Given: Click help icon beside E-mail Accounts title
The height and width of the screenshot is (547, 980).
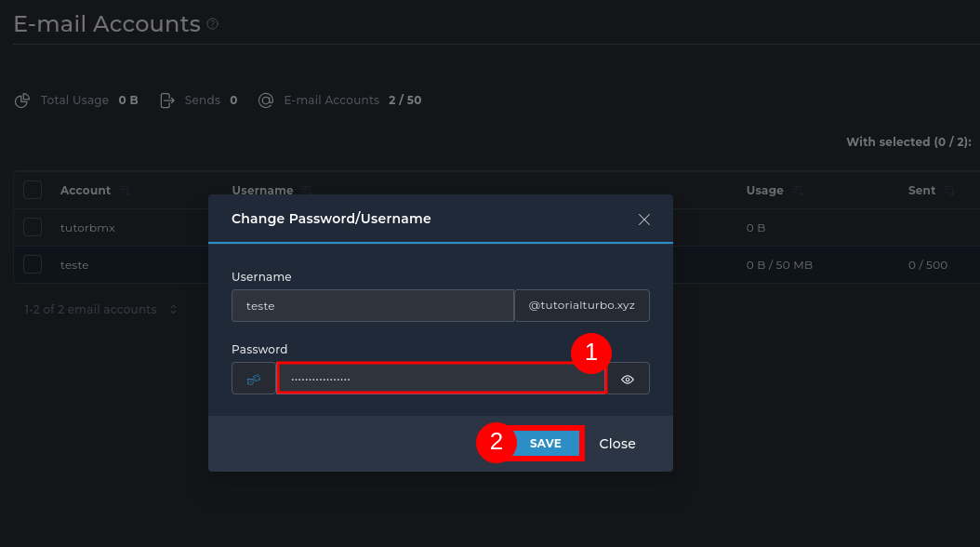Looking at the screenshot, I should click(x=213, y=24).
